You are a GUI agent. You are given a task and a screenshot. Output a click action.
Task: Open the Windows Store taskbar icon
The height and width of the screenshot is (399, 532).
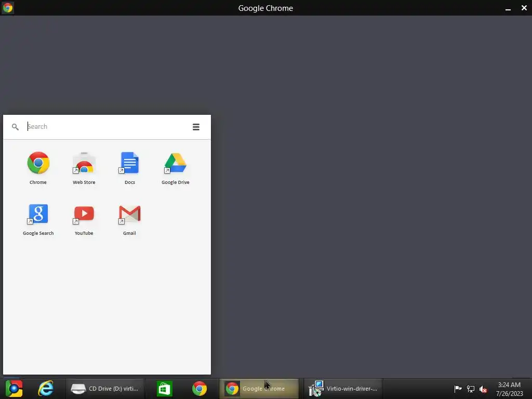165,389
